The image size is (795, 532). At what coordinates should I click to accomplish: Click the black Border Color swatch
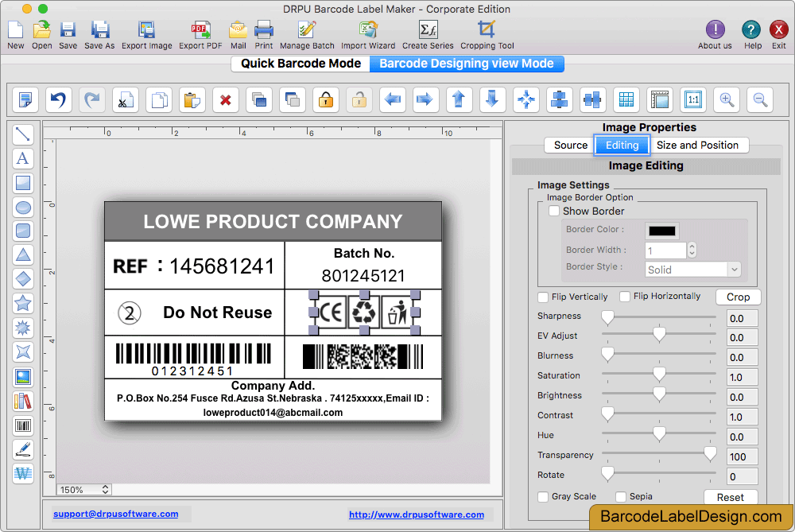click(x=661, y=231)
